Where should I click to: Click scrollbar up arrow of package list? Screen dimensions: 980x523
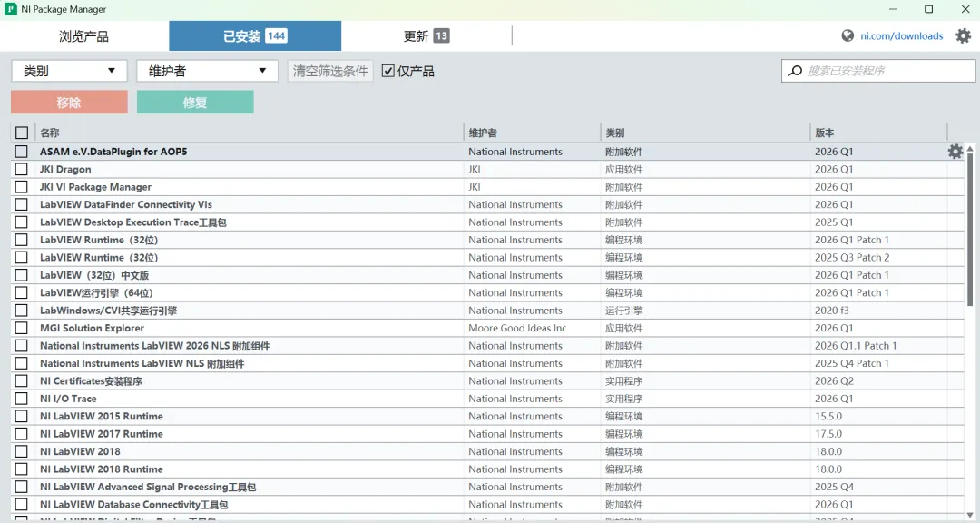tap(970, 149)
